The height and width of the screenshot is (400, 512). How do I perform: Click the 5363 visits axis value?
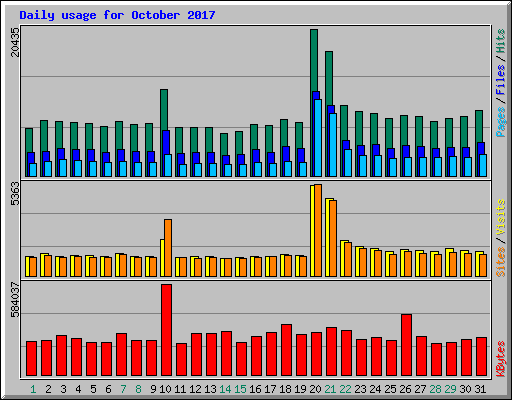(15, 194)
